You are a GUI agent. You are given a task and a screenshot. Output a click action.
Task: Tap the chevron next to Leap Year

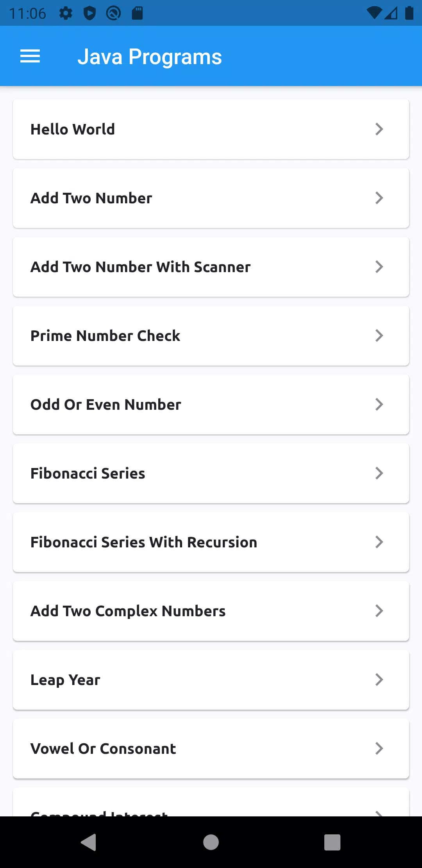pos(379,680)
